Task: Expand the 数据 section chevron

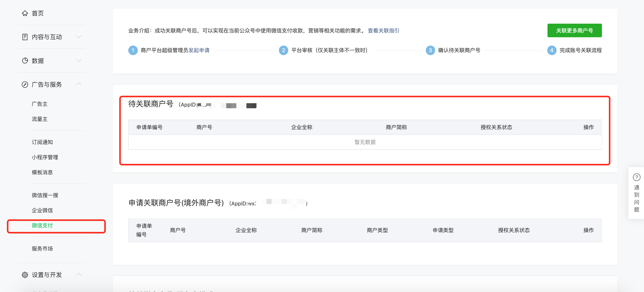Action: (79, 60)
